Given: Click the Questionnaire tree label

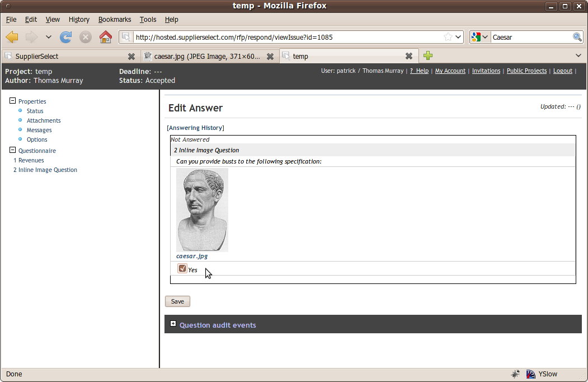Looking at the screenshot, I should click(37, 151).
